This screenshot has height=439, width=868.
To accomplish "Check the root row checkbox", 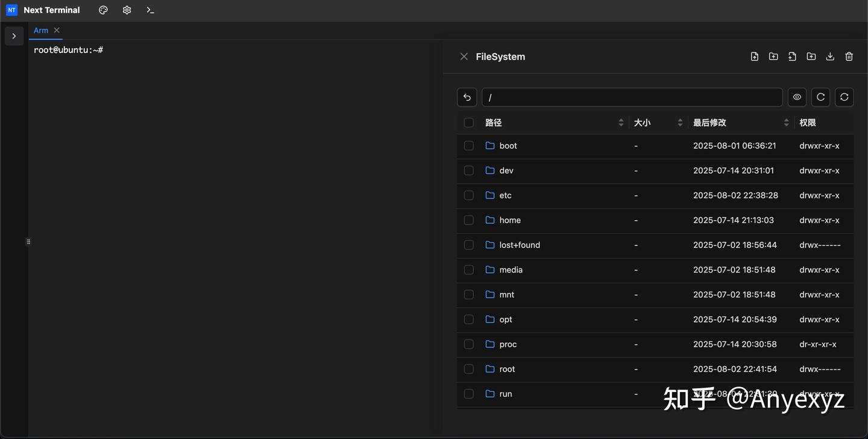I will [x=469, y=369].
